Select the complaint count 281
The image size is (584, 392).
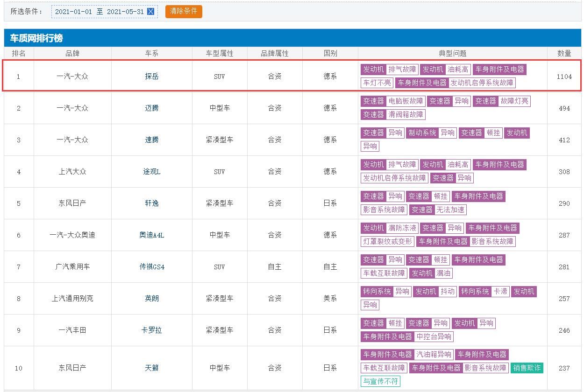[564, 267]
